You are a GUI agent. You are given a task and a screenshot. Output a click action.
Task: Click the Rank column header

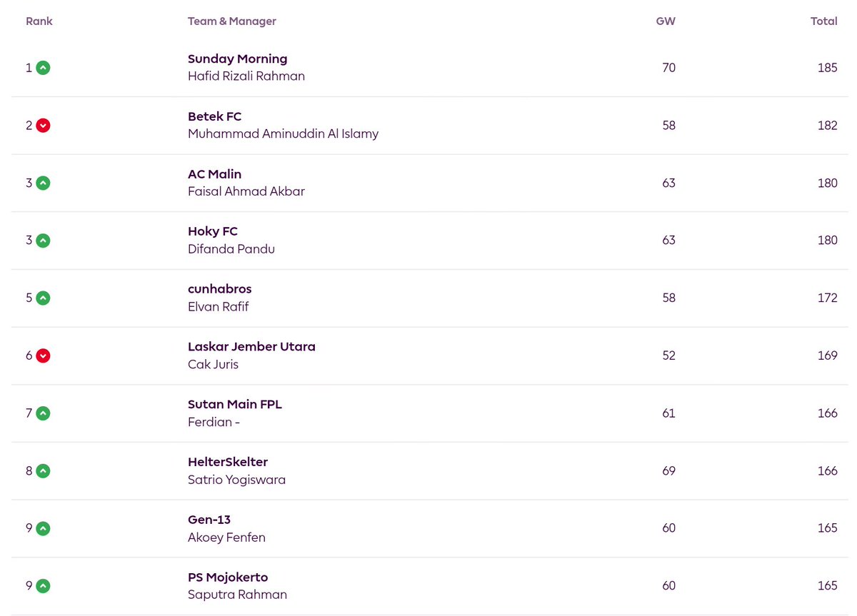tap(39, 21)
